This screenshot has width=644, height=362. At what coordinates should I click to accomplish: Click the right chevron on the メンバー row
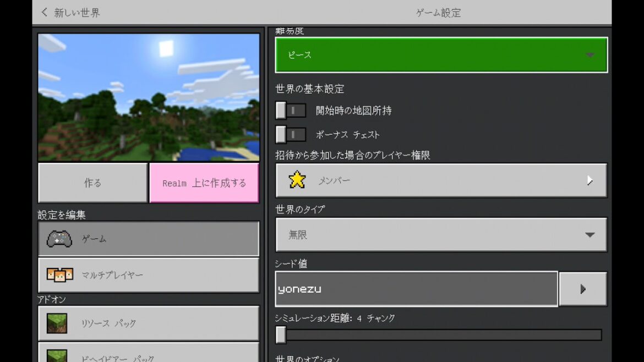590,180
